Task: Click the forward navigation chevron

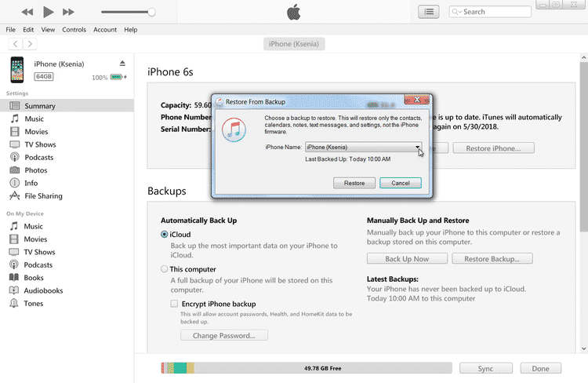Action: tap(30, 44)
